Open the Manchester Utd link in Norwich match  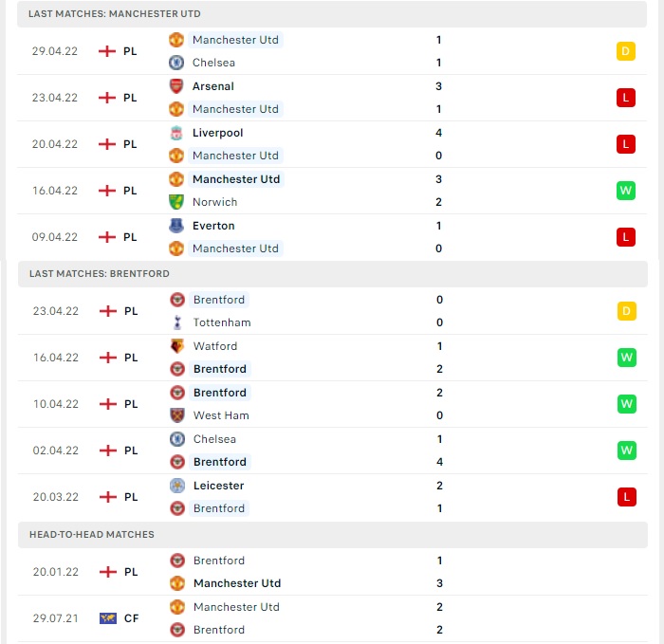pyautogui.click(x=236, y=179)
